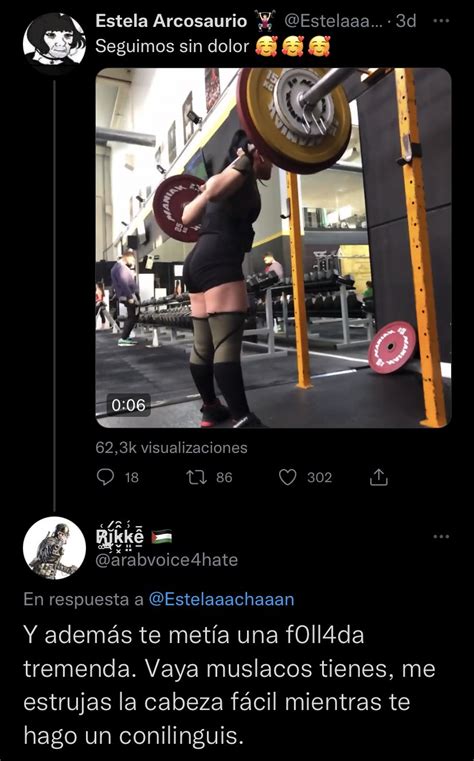
Task: Open the reply tweet text body
Action: pyautogui.click(x=229, y=685)
